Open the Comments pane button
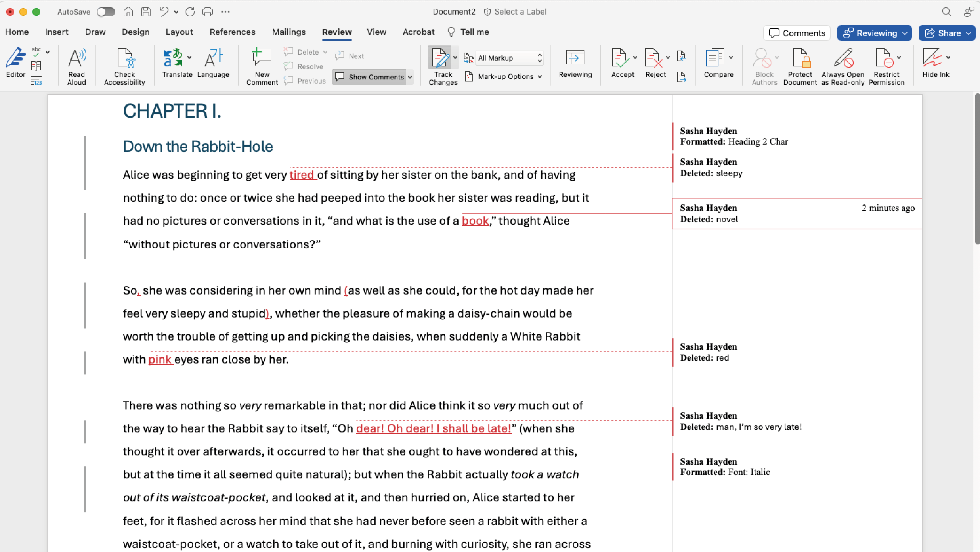Viewport: 980px width, 552px height. click(797, 33)
